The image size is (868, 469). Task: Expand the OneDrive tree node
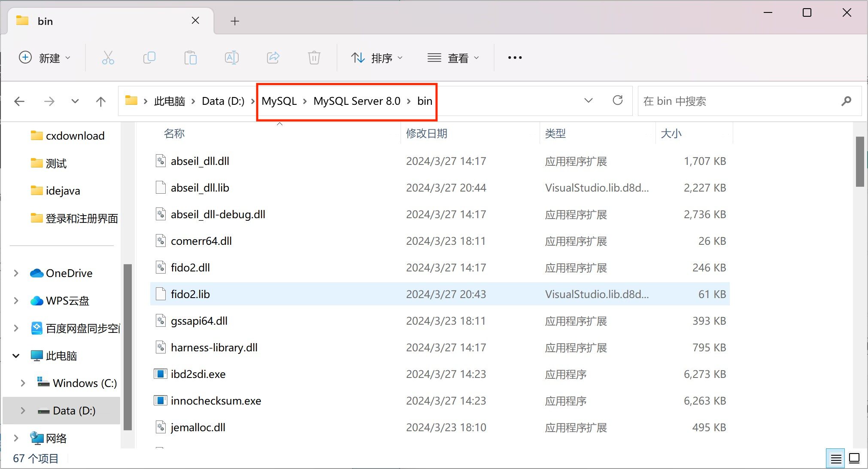(16, 273)
